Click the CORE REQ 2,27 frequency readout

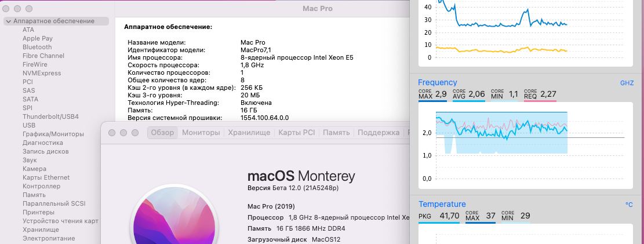point(540,94)
